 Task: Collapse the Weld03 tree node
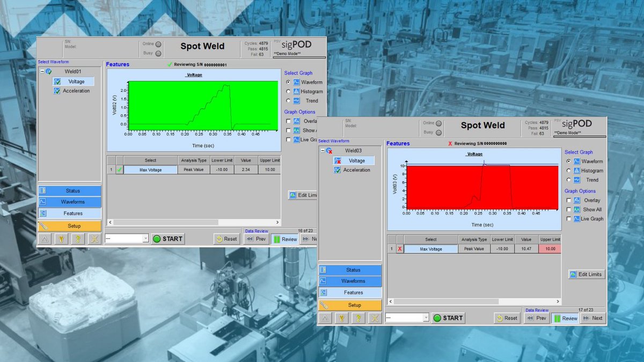pos(322,151)
